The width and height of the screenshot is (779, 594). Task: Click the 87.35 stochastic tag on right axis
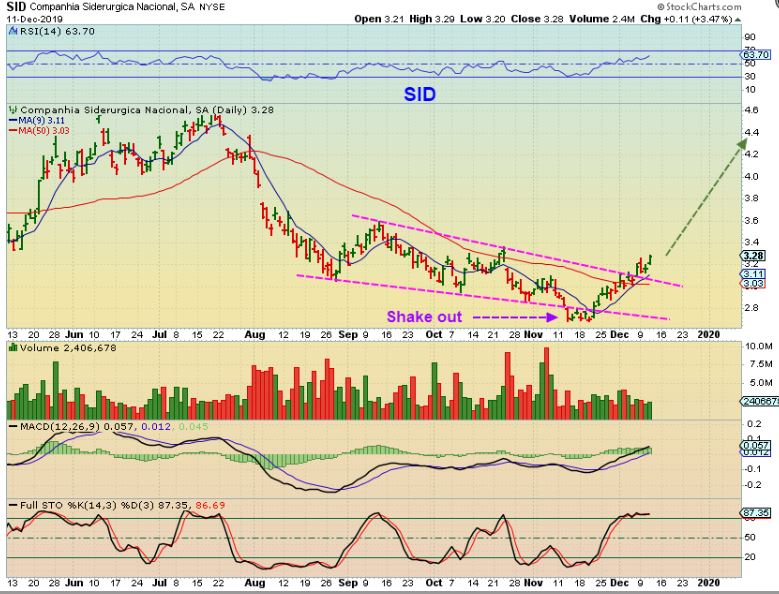(755, 513)
